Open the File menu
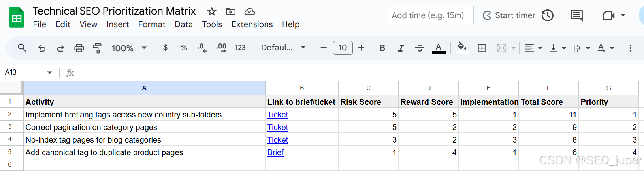Image resolution: width=644 pixels, height=171 pixels. 40,24
